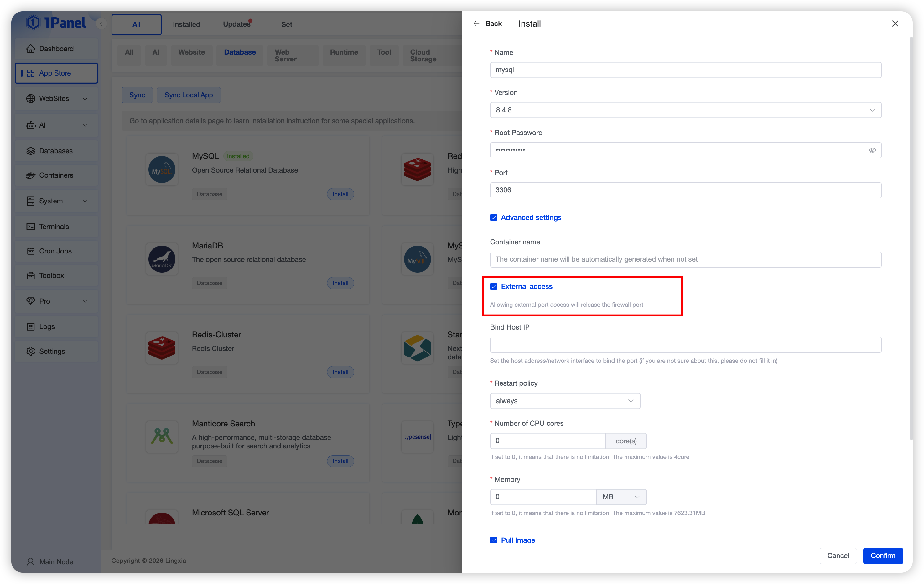Click the Back arrow in Install panel

pos(476,24)
